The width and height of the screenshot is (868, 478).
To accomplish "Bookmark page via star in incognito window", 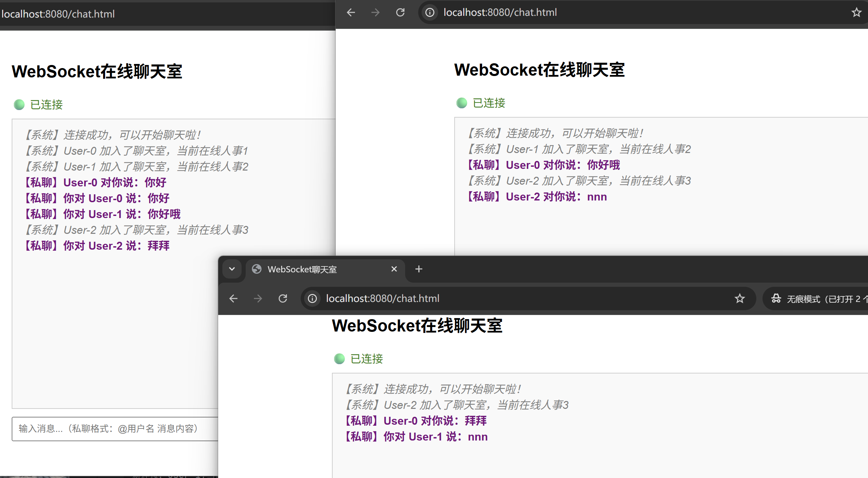I will point(739,298).
